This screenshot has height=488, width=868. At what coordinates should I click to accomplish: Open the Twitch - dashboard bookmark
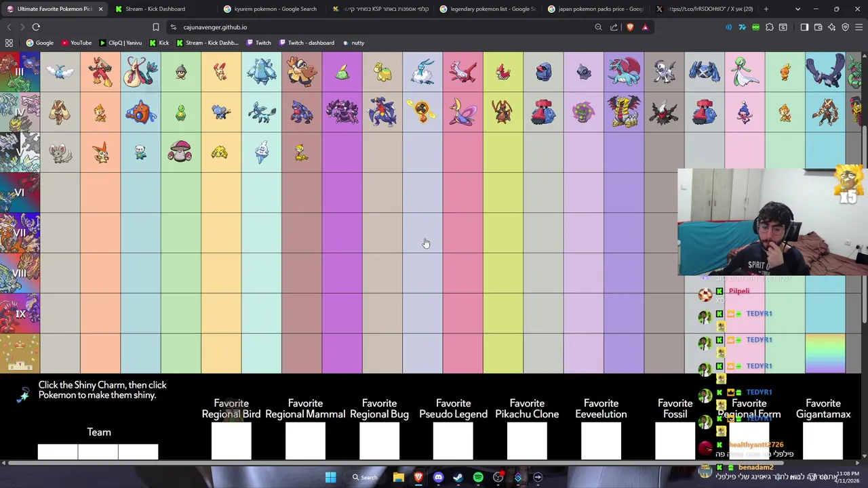tap(306, 43)
